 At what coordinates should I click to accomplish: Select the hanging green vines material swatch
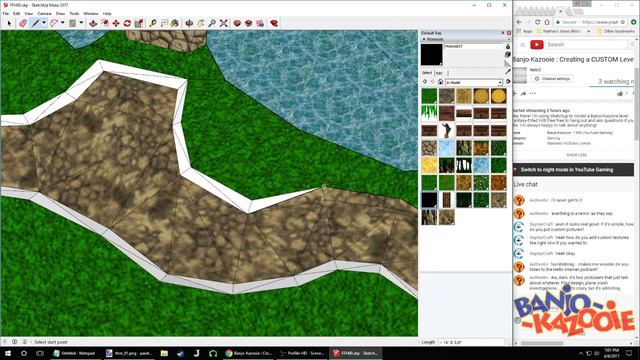point(429,113)
